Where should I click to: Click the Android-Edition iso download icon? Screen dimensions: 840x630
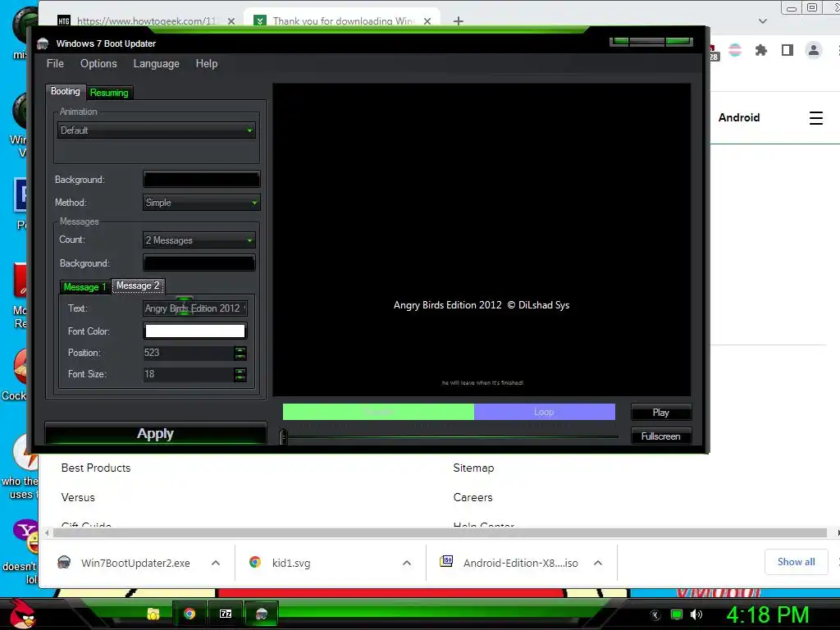[446, 561]
